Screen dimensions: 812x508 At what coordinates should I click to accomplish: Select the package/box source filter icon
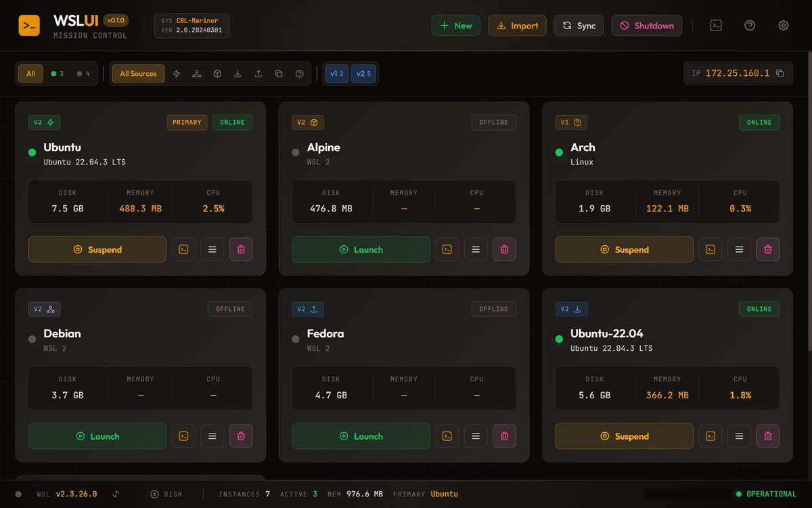point(217,73)
